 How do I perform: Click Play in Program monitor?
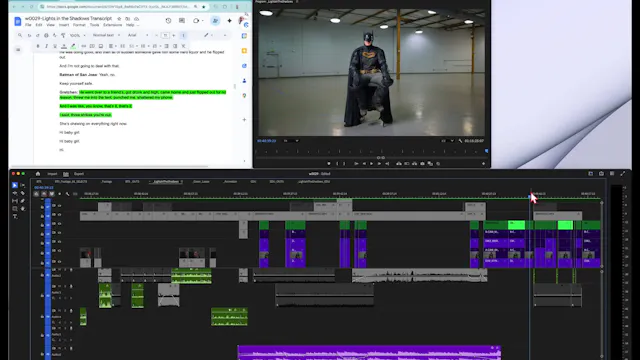click(371, 164)
